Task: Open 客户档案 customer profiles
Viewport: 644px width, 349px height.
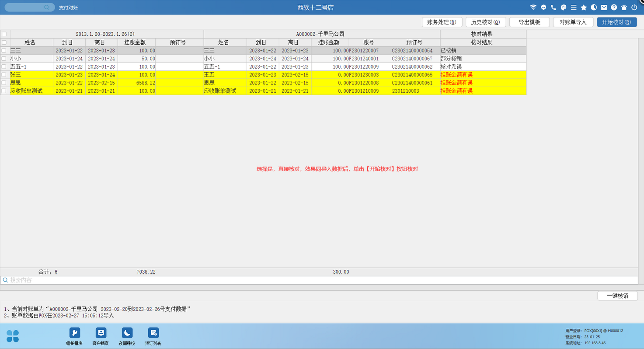Action: click(101, 336)
